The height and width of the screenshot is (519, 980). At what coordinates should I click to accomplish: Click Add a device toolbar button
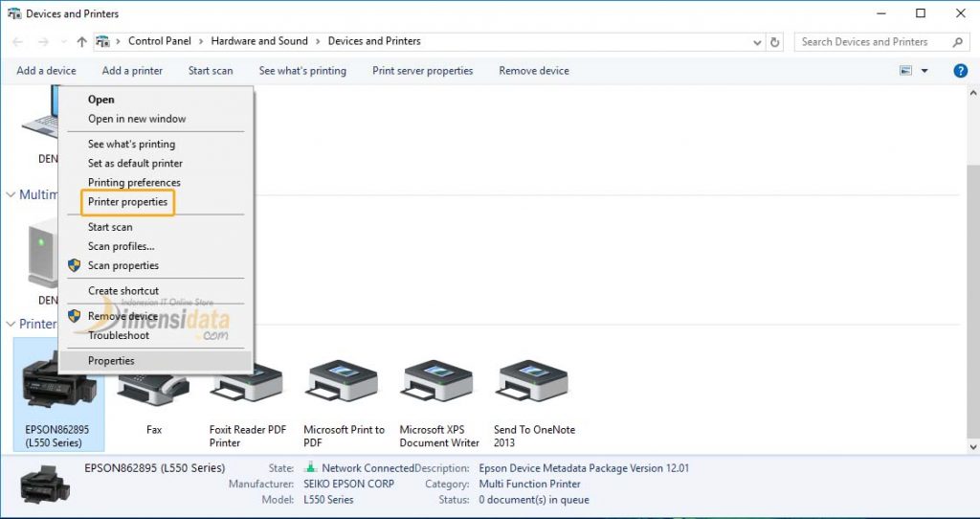46,71
